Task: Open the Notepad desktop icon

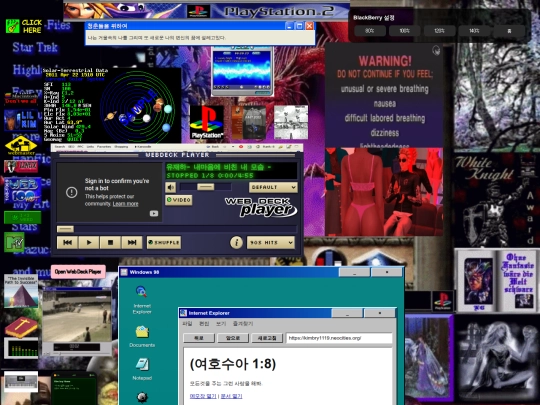Action: click(x=142, y=368)
